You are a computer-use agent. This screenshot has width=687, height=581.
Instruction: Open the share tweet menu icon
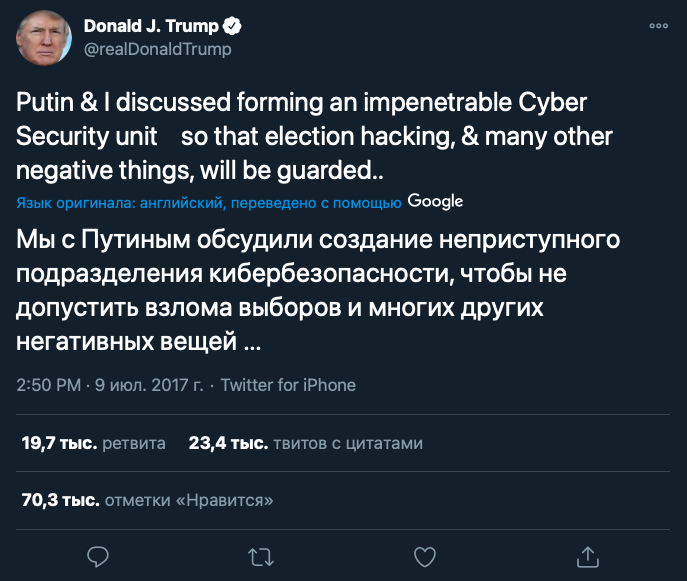pos(589,555)
